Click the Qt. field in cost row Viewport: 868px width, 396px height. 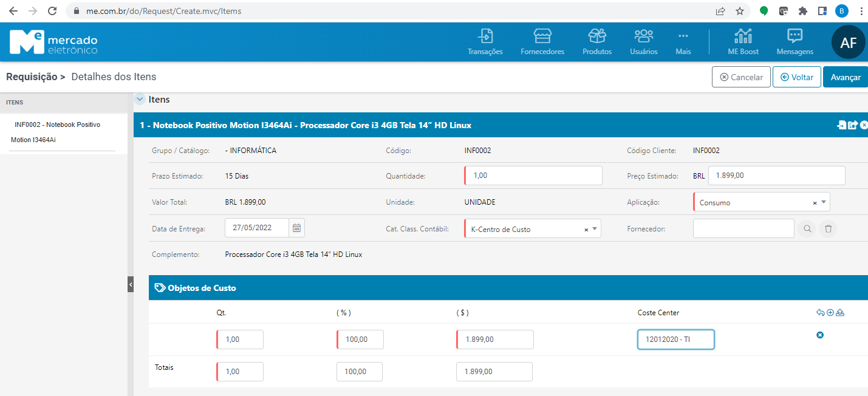point(240,340)
